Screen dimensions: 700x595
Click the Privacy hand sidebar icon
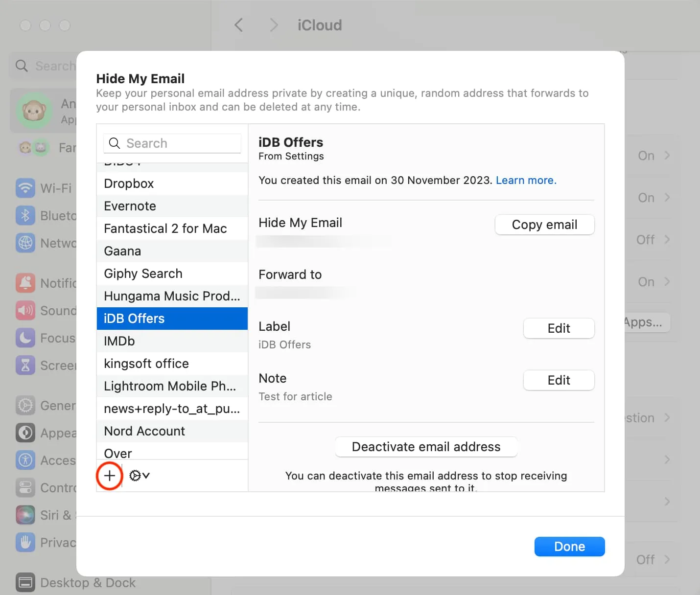[25, 542]
